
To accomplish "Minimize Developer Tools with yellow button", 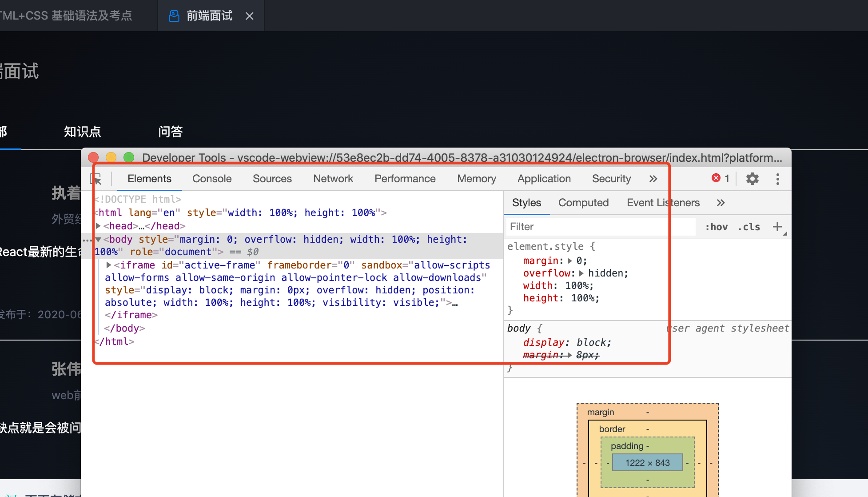I will tap(111, 157).
